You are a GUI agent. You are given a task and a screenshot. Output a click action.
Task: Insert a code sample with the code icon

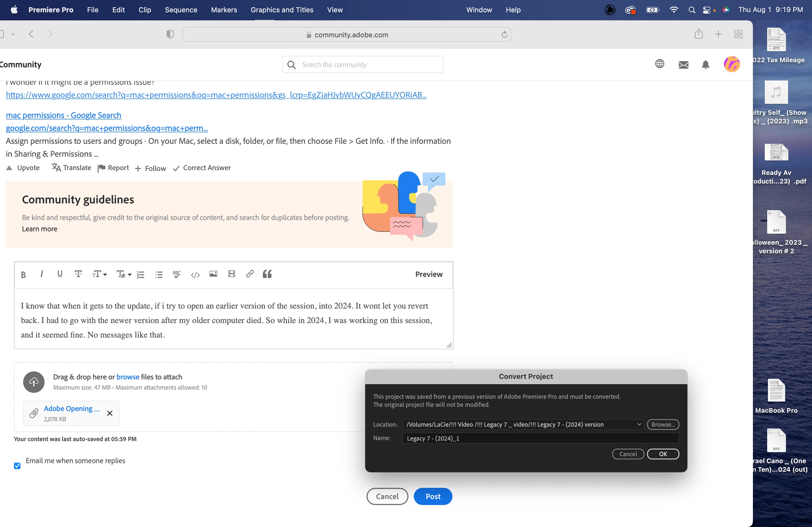click(x=195, y=275)
